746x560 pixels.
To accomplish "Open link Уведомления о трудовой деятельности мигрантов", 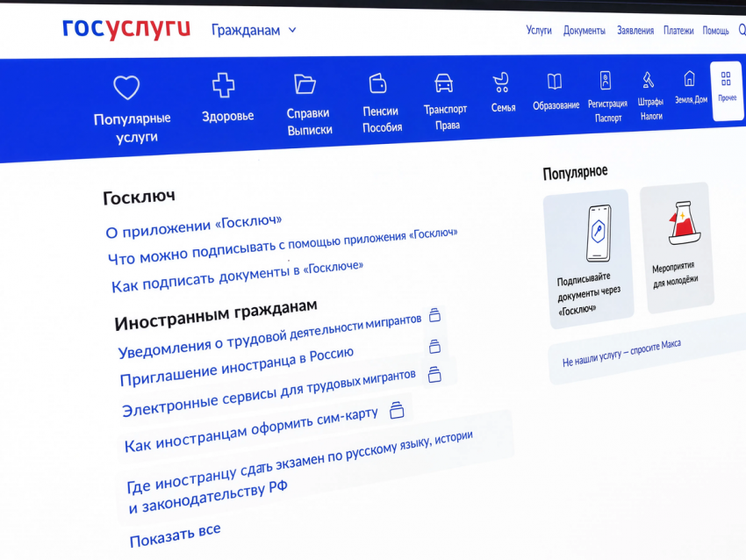I will (269, 336).
